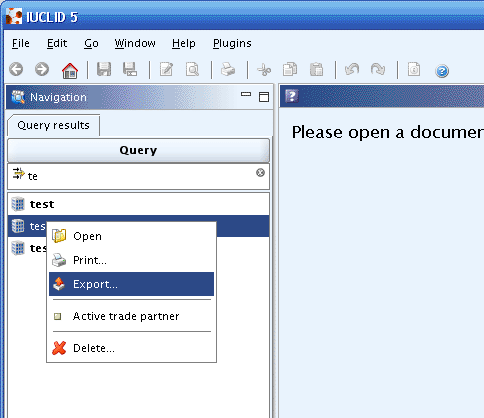Click the Undo toolbar icon
Viewport: 484px width, 418px height.
click(352, 70)
